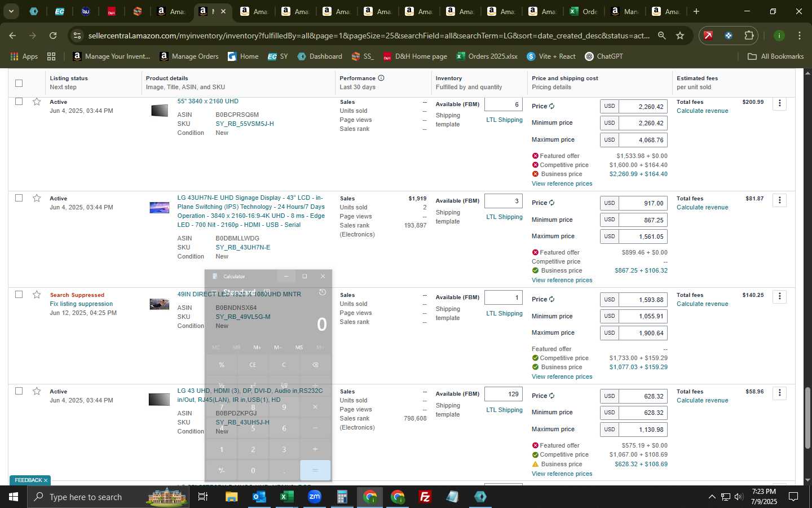Refresh price icon for 43UH5J-H listing
This screenshot has height=508, width=812.
pyautogui.click(x=551, y=396)
